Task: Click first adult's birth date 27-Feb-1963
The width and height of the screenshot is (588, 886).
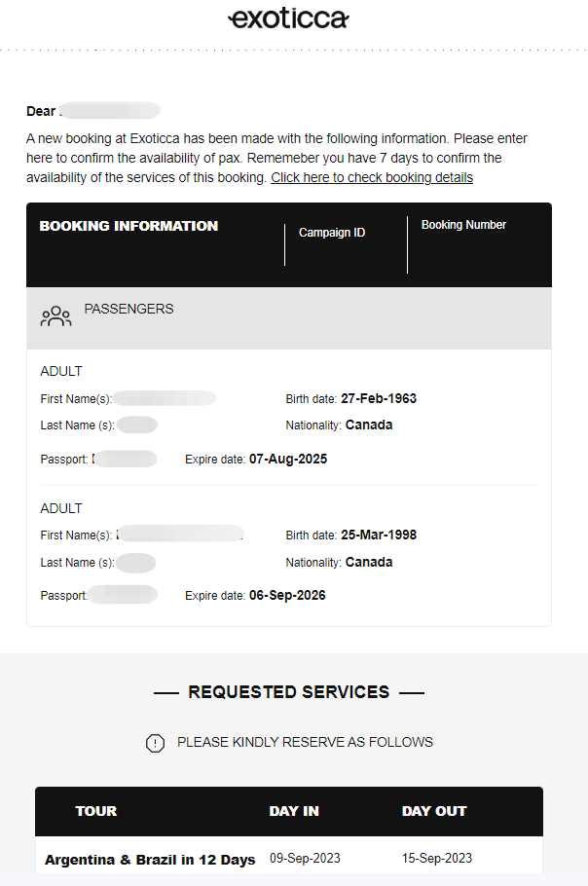Action: pyautogui.click(x=379, y=398)
